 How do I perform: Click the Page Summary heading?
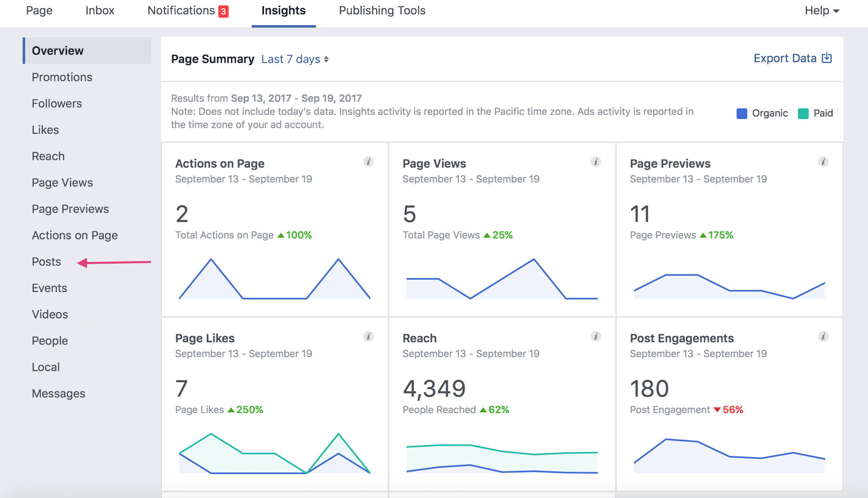(x=213, y=59)
